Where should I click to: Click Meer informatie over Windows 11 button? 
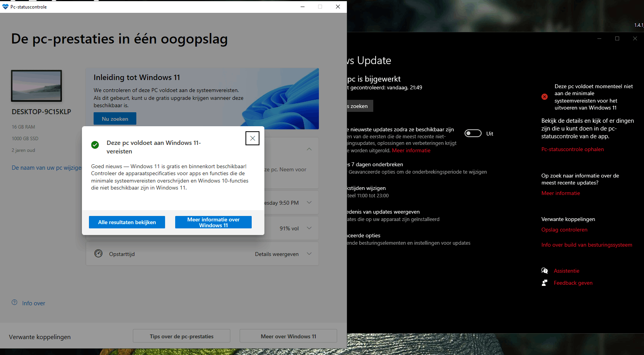point(213,222)
